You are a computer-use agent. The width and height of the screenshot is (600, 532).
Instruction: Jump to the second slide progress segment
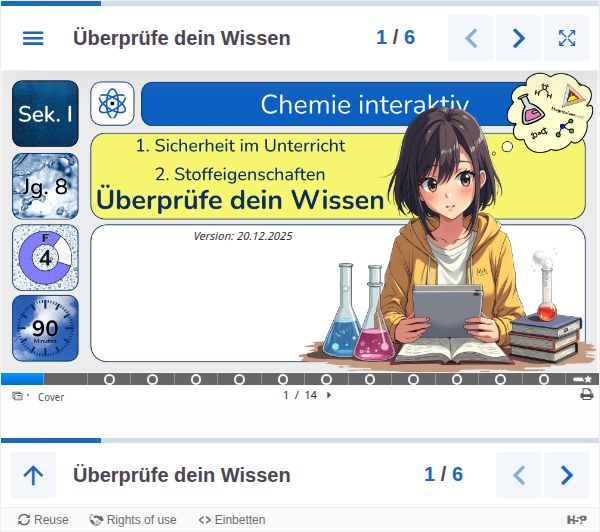click(66, 379)
